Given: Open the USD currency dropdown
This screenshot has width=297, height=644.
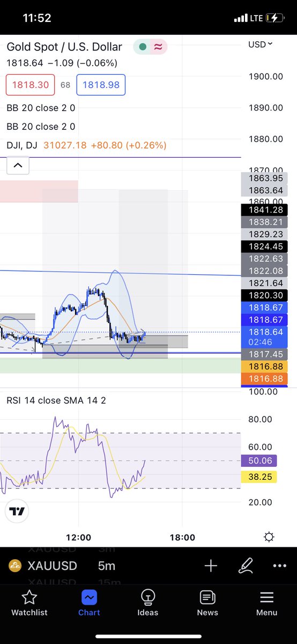Looking at the screenshot, I should 261,44.
